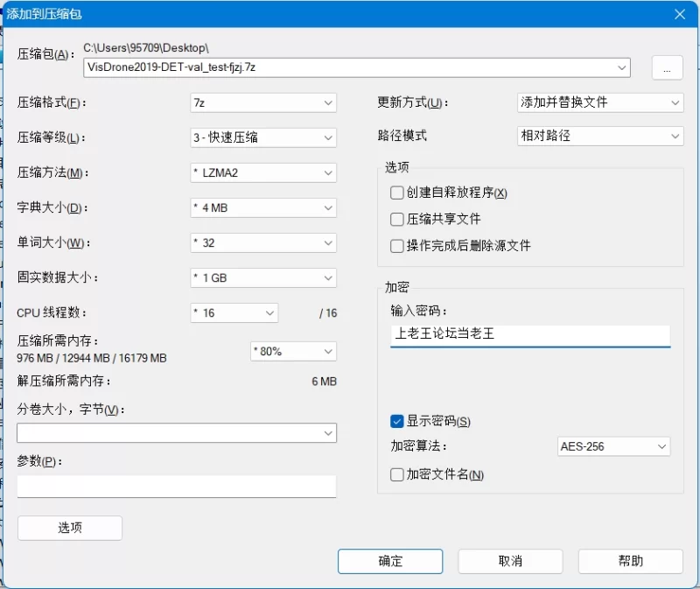Click the browse ... button
This screenshot has height=589, width=700.
pos(667,67)
